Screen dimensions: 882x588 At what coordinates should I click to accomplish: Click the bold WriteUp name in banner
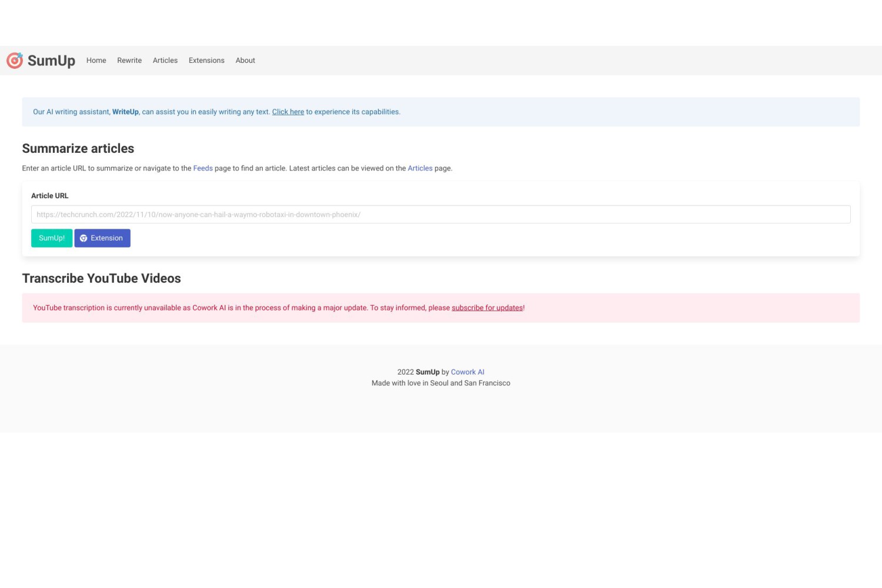[125, 112]
